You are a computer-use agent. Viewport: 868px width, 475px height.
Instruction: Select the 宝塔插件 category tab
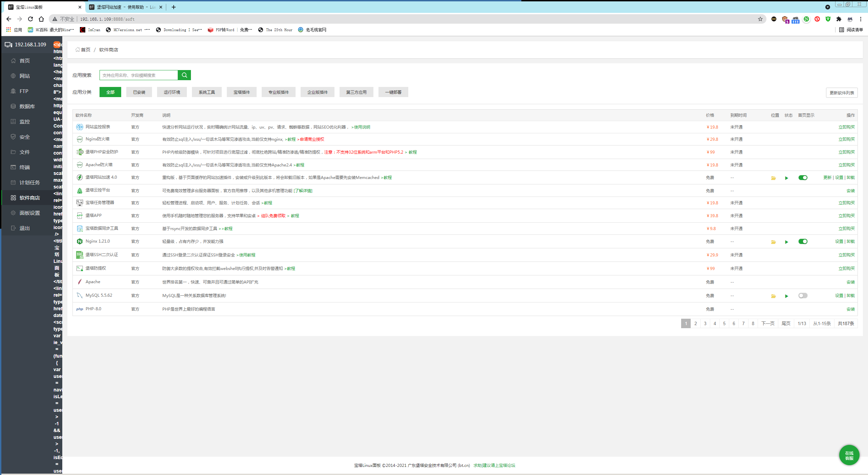click(242, 92)
